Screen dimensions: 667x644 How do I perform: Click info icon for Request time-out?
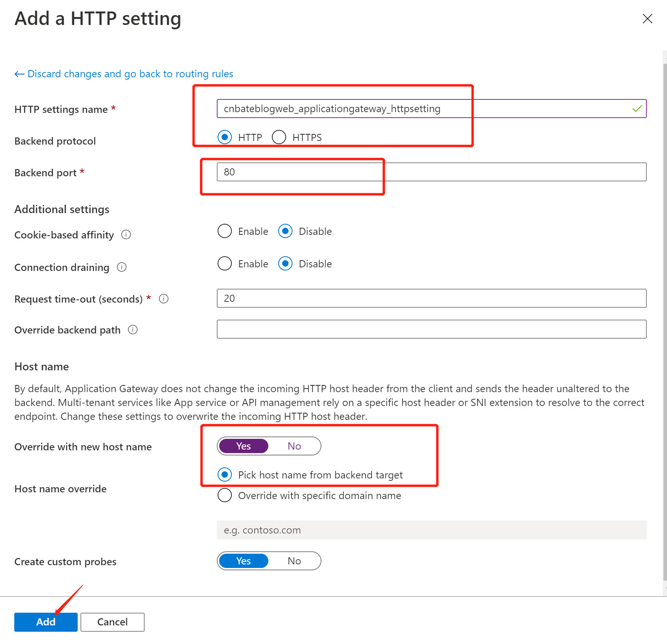(x=164, y=299)
